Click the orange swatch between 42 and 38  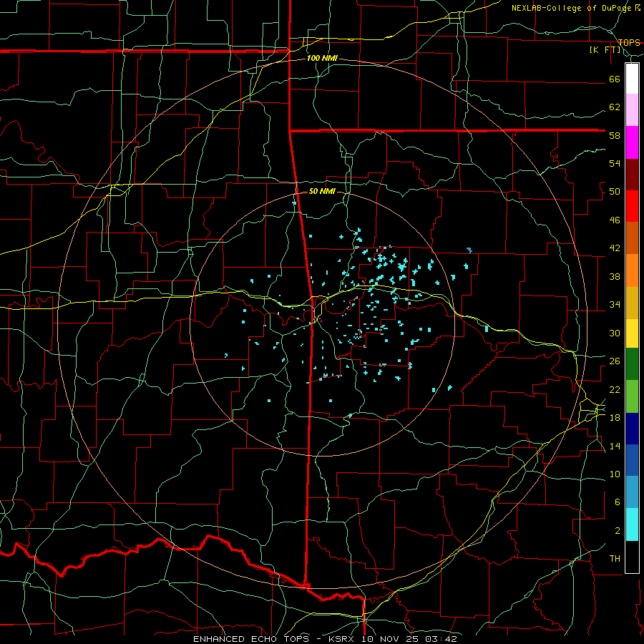click(x=632, y=270)
